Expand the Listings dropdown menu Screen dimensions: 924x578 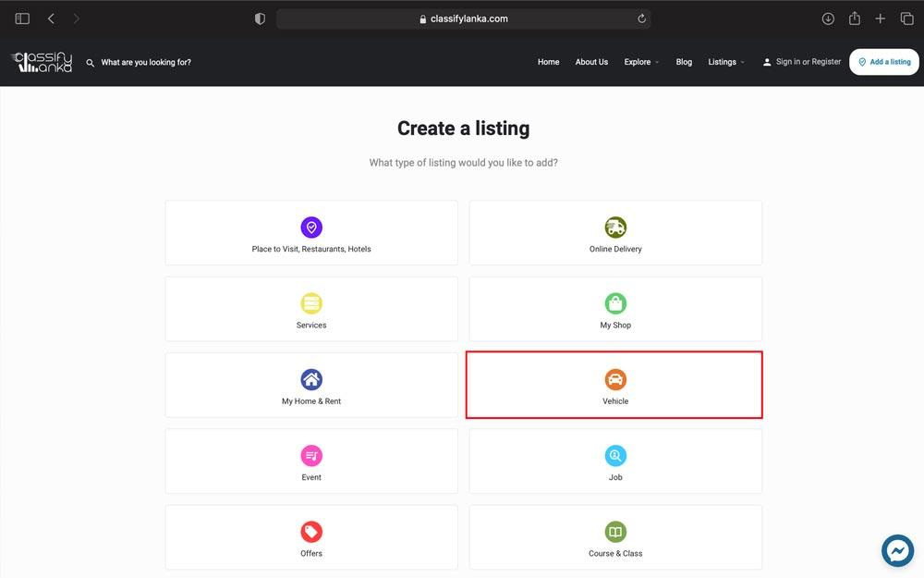726,62
